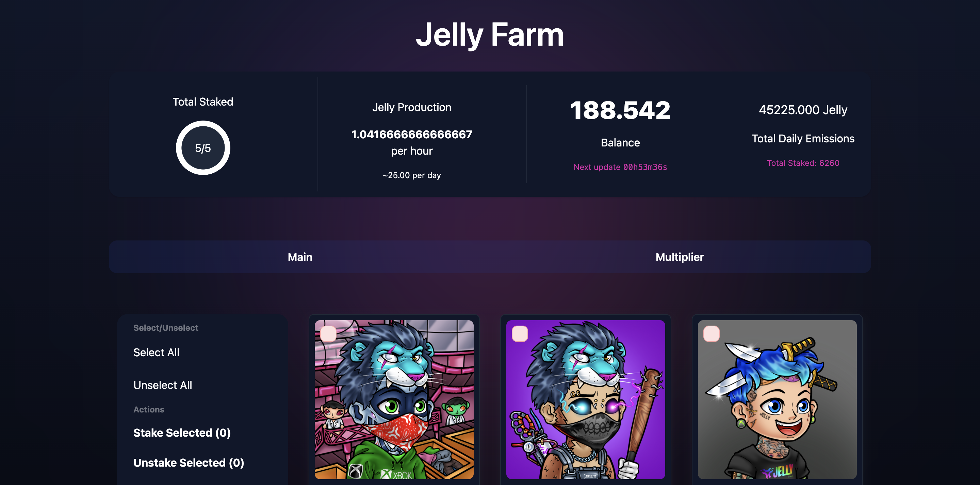Click the Next update countdown timer
Image resolution: width=980 pixels, height=485 pixels.
coord(620,167)
